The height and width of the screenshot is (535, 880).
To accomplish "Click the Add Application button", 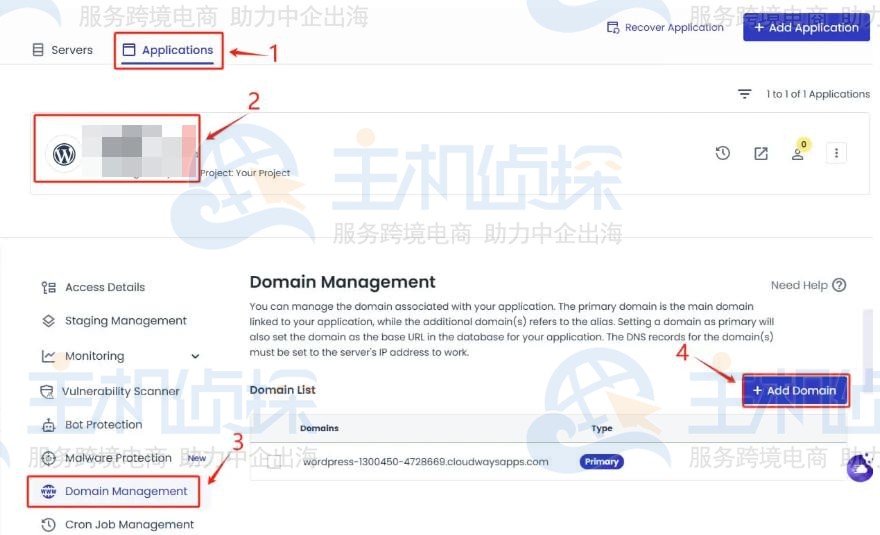I will [x=806, y=28].
